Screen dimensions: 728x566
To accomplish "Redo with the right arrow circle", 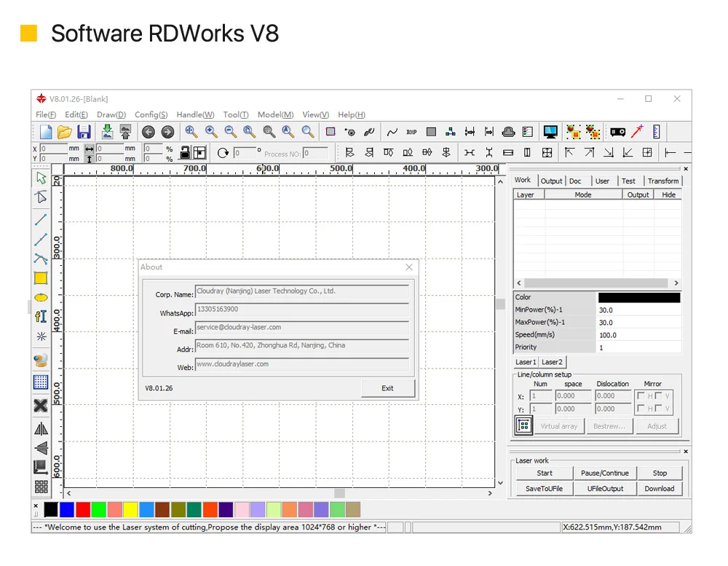I will tap(167, 133).
